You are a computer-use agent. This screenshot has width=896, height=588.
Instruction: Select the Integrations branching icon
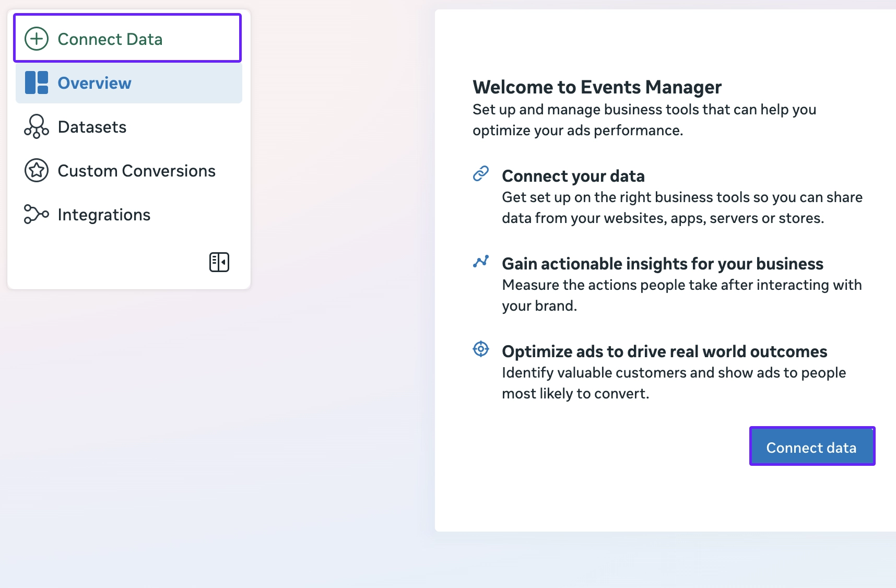tap(36, 214)
